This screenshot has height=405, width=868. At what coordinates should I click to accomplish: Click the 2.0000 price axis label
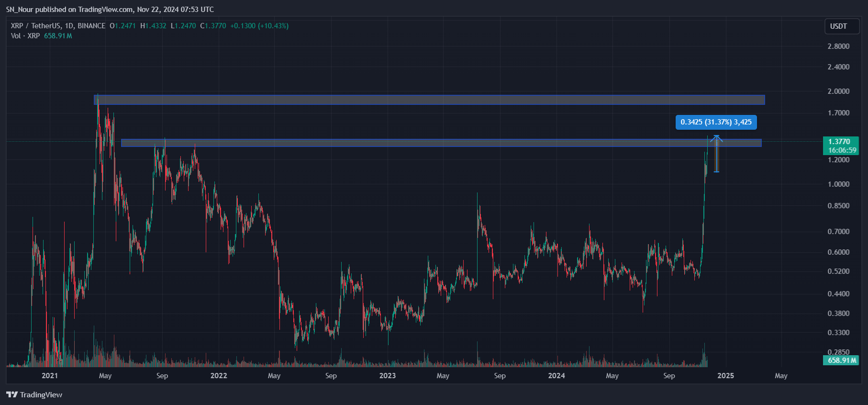(x=838, y=91)
